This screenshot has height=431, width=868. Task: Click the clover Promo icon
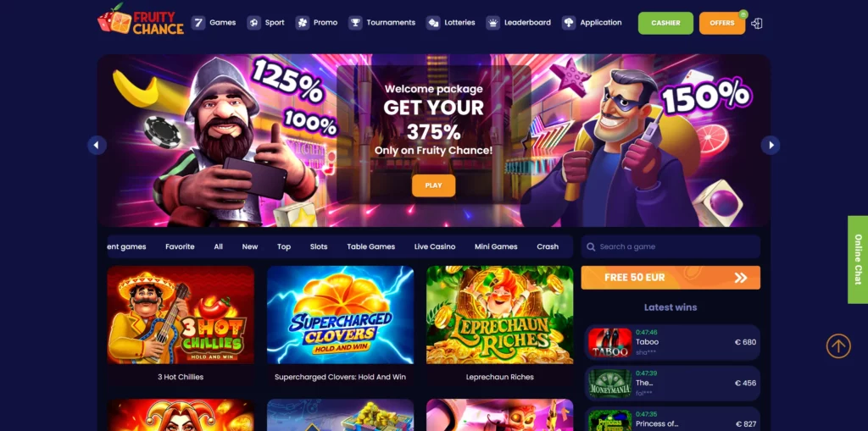click(303, 23)
